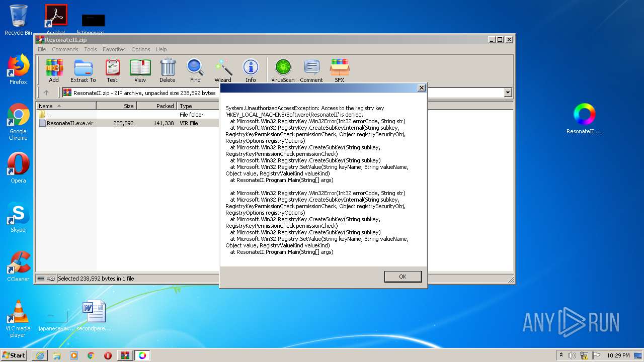This screenshot has height=362, width=644.
Task: Click Internet Explorer taskbar icon
Action: pos(40,355)
